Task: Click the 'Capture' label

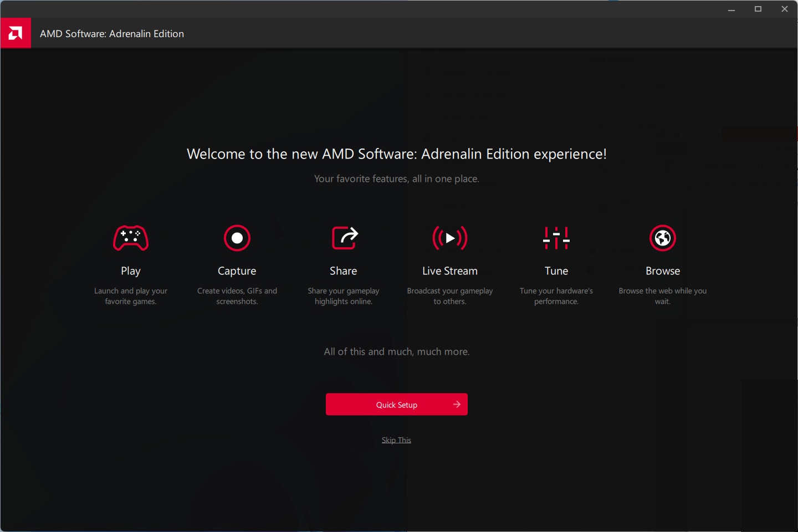Action: pos(237,271)
